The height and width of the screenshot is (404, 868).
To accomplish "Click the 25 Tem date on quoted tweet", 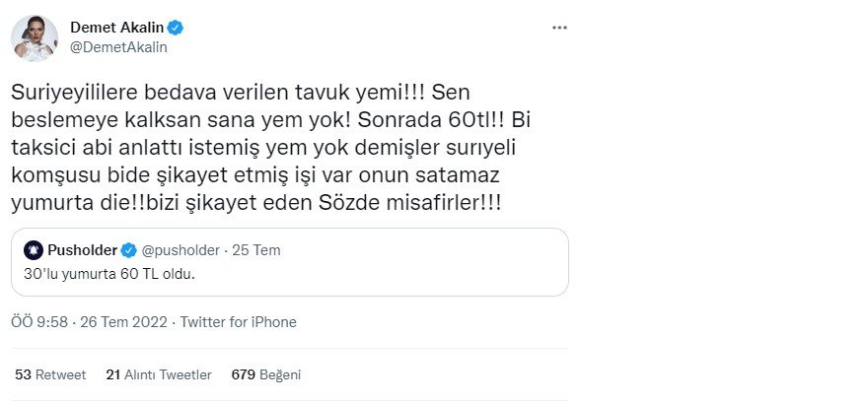I will click(259, 249).
